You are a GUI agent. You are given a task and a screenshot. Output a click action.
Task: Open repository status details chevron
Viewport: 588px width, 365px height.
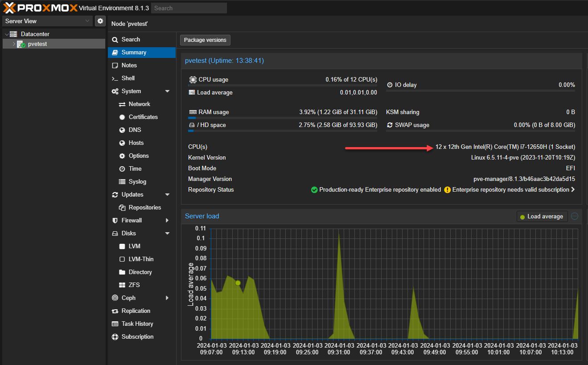coord(573,190)
